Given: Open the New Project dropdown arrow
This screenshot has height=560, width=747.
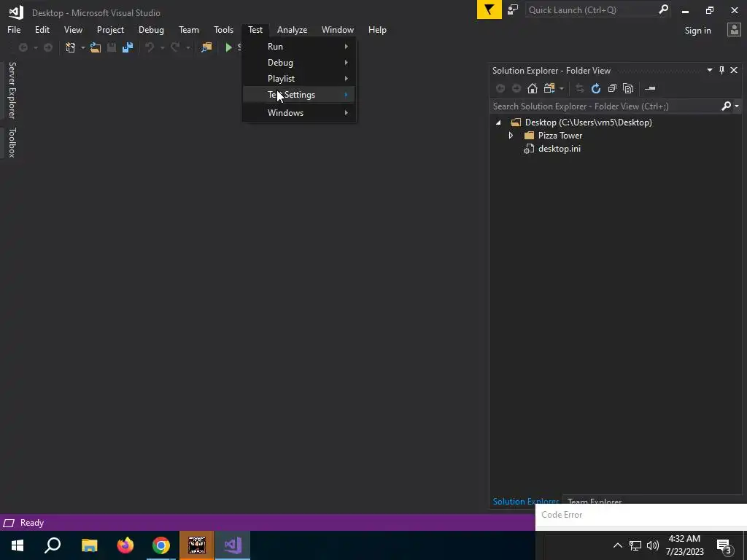Looking at the screenshot, I should 83,47.
